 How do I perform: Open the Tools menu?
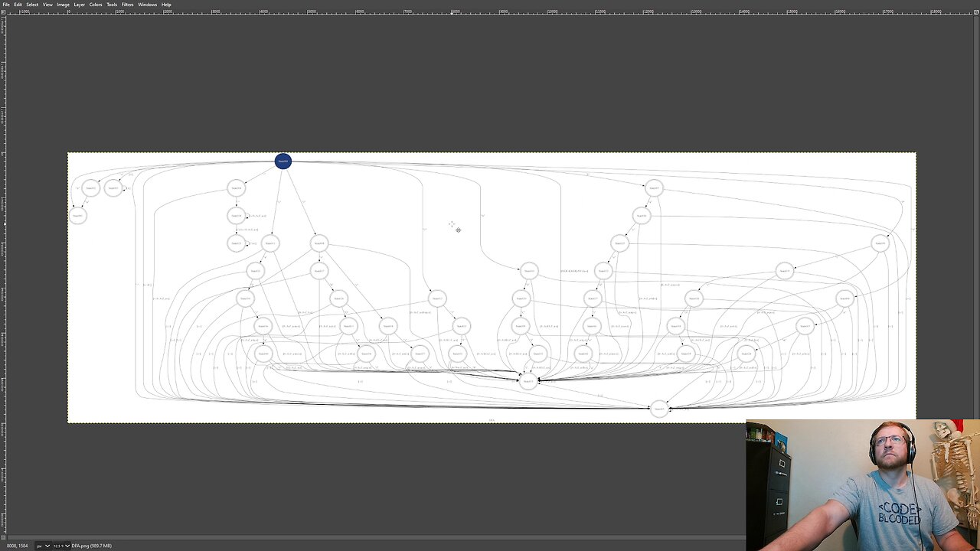tap(112, 5)
